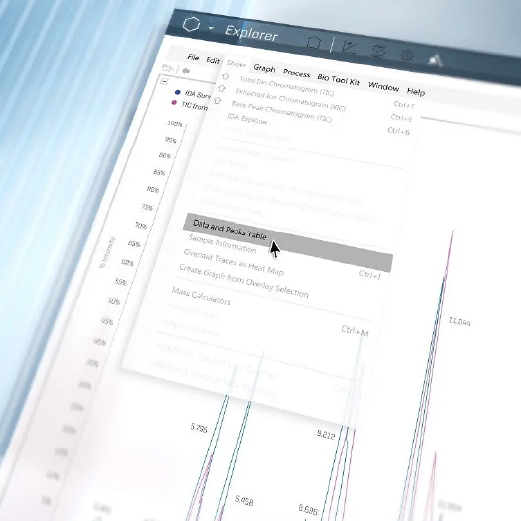The width and height of the screenshot is (521, 521).
Task: Click blue dot of IDA Survey trace
Action: click(x=178, y=92)
